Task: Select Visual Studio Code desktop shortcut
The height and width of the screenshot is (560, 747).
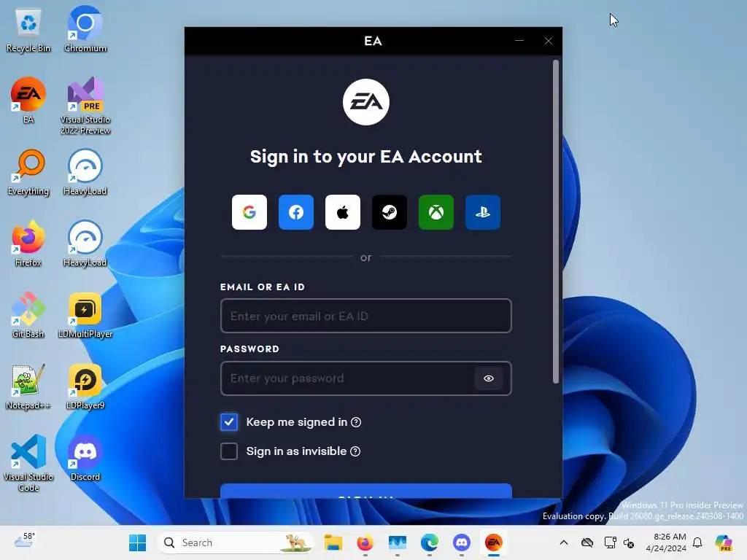Action: [x=28, y=463]
